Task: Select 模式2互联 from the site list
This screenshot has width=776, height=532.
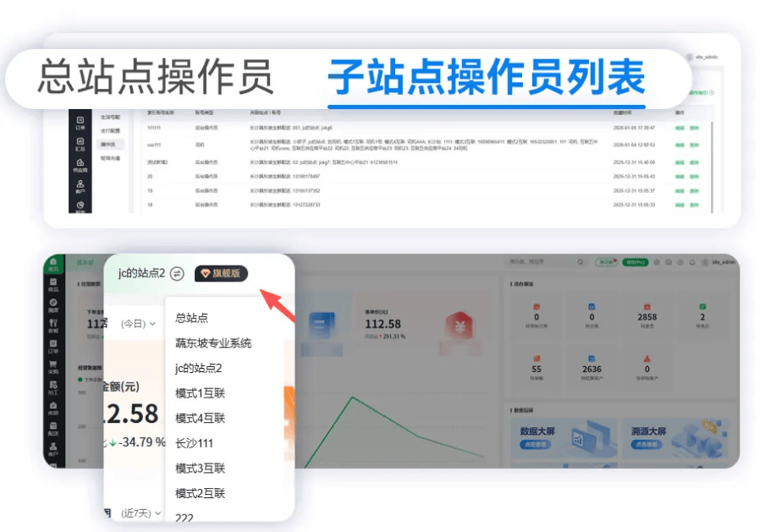Action: (x=200, y=493)
